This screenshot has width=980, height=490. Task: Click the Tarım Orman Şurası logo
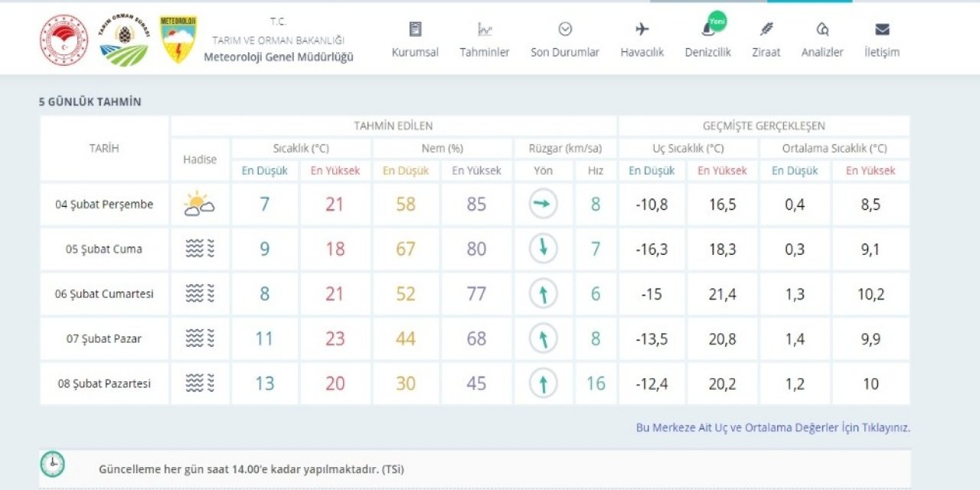pos(124,39)
